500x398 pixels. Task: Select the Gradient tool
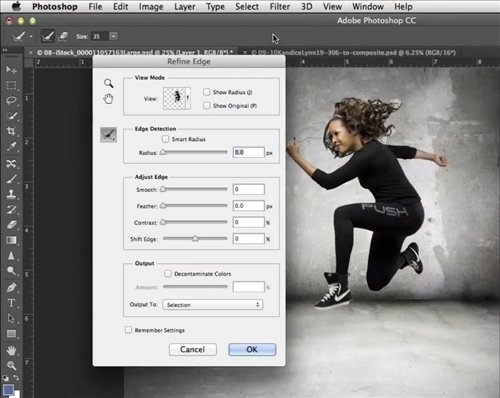11,240
